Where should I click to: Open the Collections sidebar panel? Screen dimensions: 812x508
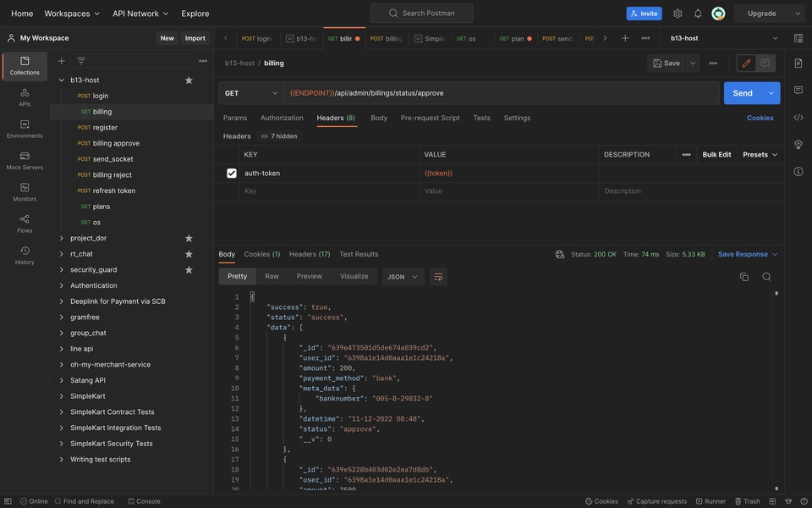[25, 66]
